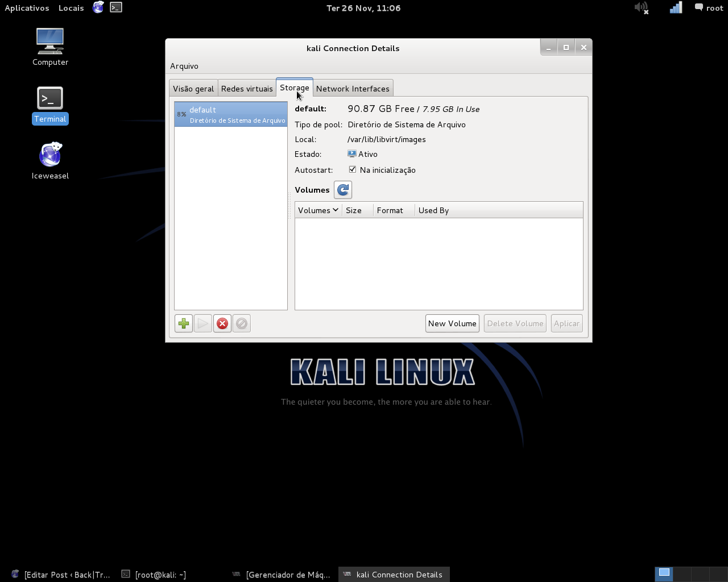Open the Arquivo menu

click(184, 66)
